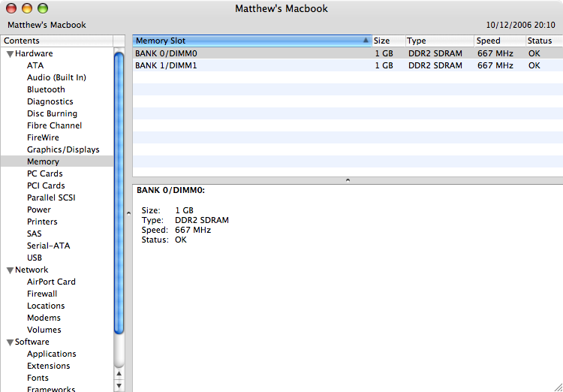Collapse the Software section triangle
This screenshot has height=392, width=563.
point(10,342)
